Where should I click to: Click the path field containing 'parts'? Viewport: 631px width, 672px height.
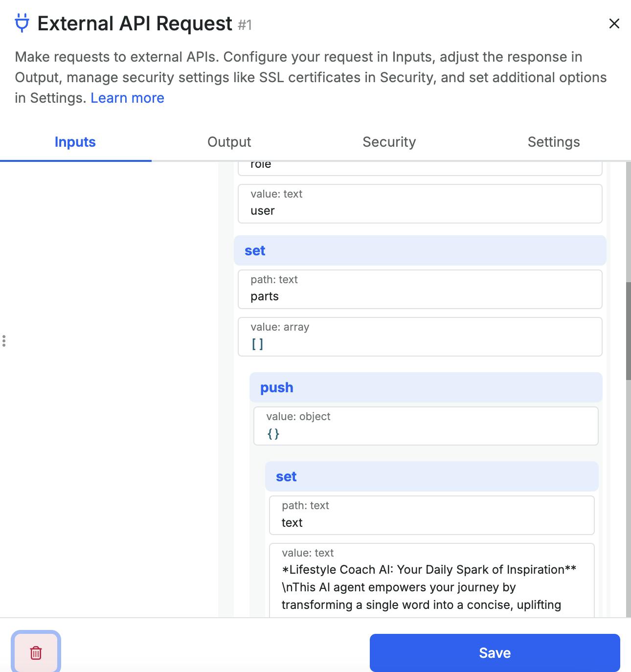[420, 290]
